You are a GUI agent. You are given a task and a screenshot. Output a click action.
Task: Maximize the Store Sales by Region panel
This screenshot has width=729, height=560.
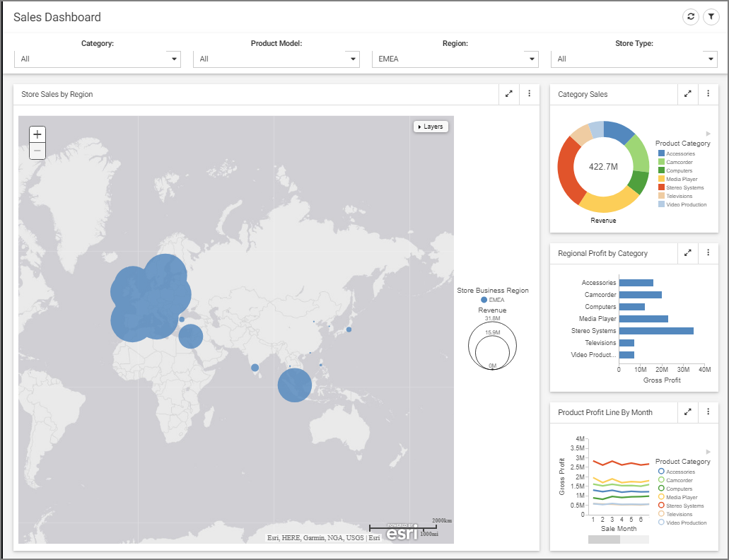[508, 94]
